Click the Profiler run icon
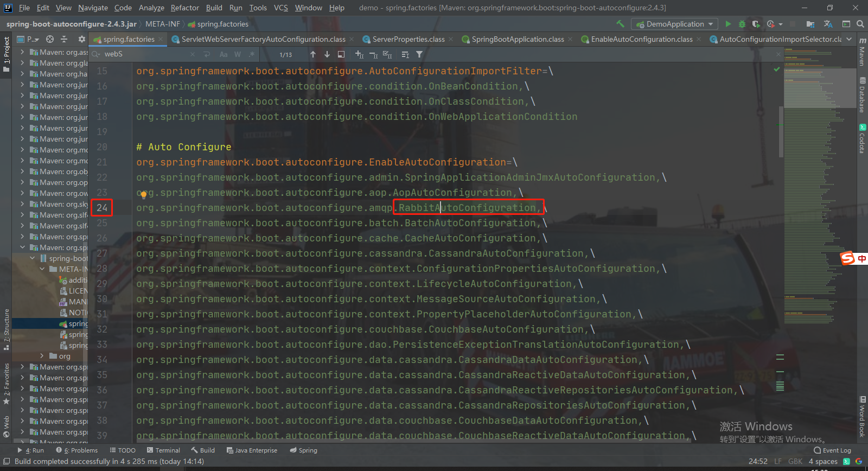This screenshot has width=868, height=471. (x=771, y=24)
